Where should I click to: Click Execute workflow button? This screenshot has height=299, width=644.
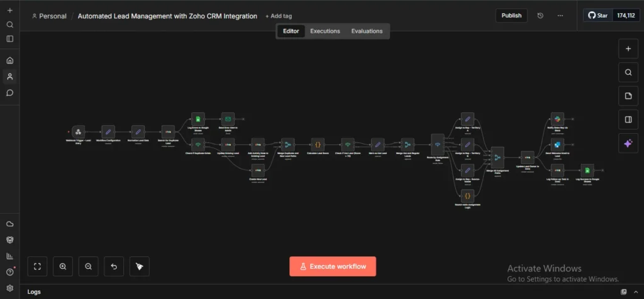(x=333, y=266)
